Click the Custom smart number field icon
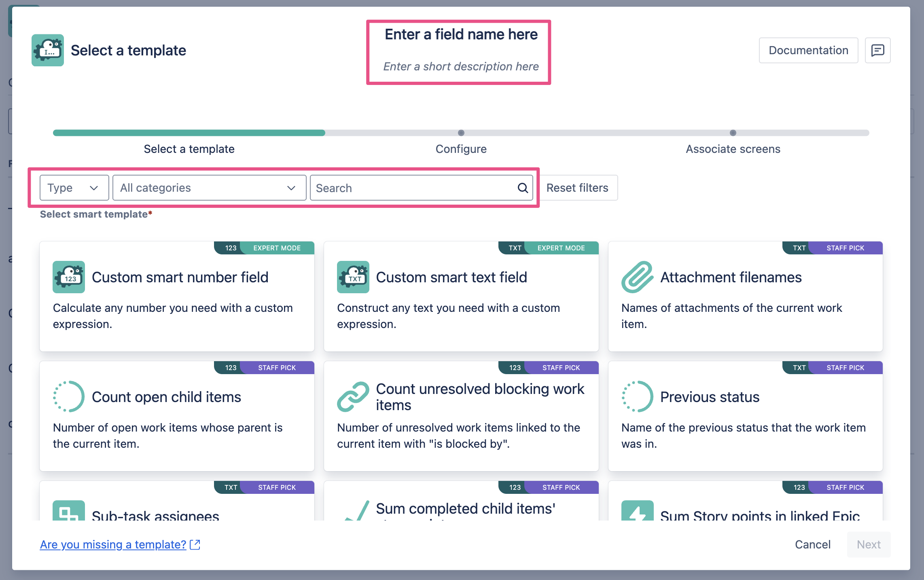The height and width of the screenshot is (580, 924). 69,277
